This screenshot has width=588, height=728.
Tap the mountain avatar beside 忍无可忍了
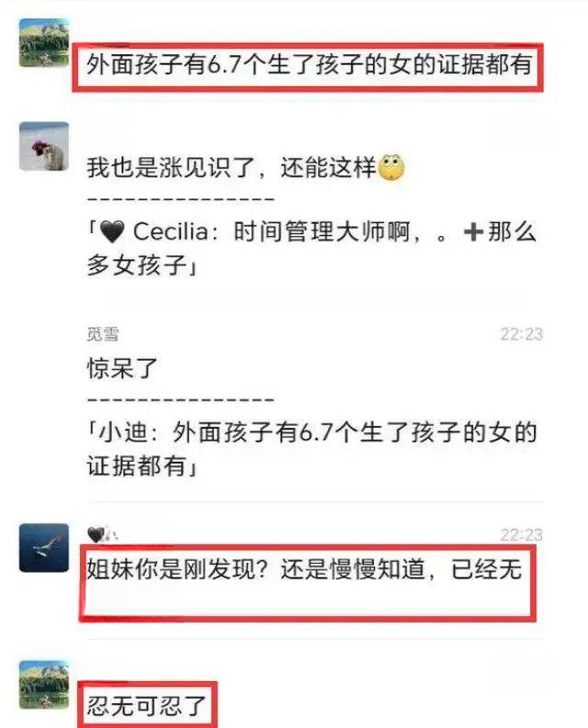(44, 685)
